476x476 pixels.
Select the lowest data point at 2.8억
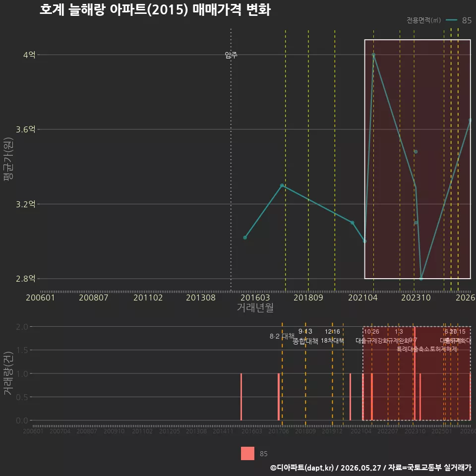pos(421,278)
